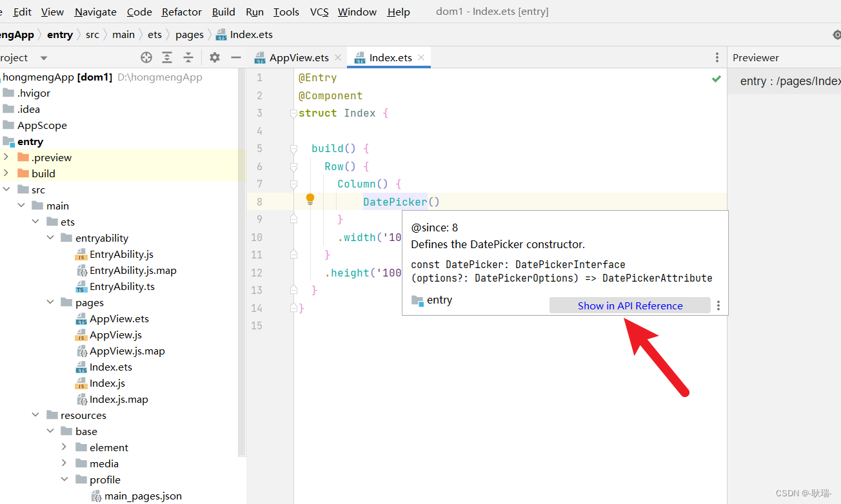The image size is (841, 504).
Task: Open the View menu
Action: click(52, 12)
